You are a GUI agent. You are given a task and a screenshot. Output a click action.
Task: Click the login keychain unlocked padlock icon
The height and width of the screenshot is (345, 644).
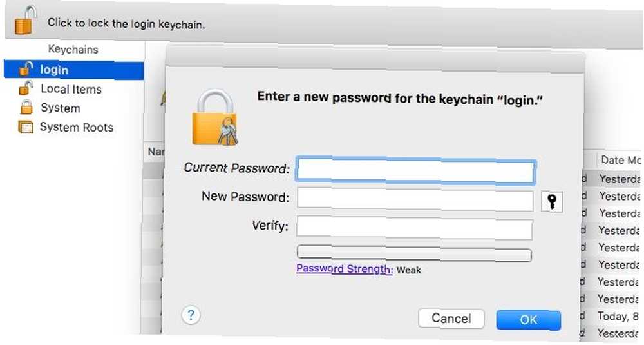tap(26, 69)
